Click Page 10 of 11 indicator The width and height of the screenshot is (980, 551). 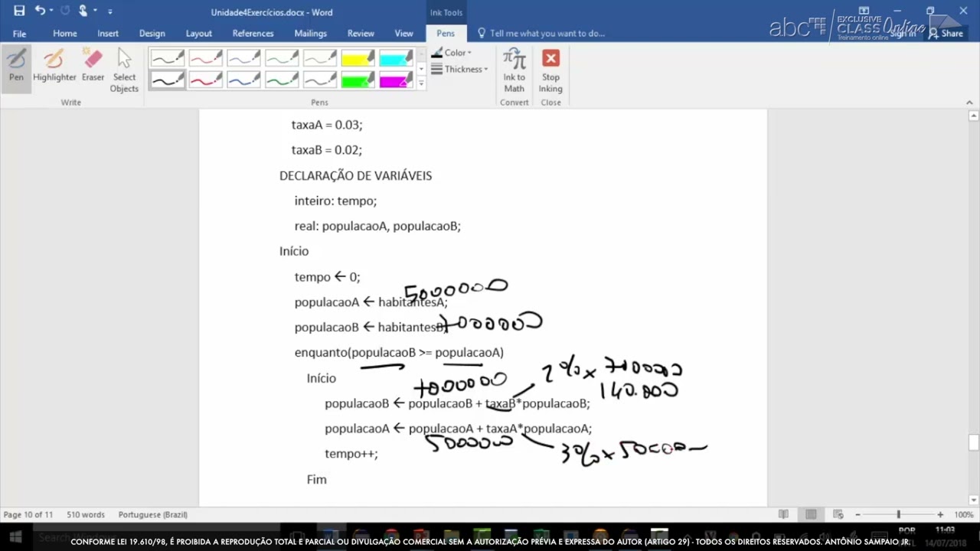[x=28, y=515]
